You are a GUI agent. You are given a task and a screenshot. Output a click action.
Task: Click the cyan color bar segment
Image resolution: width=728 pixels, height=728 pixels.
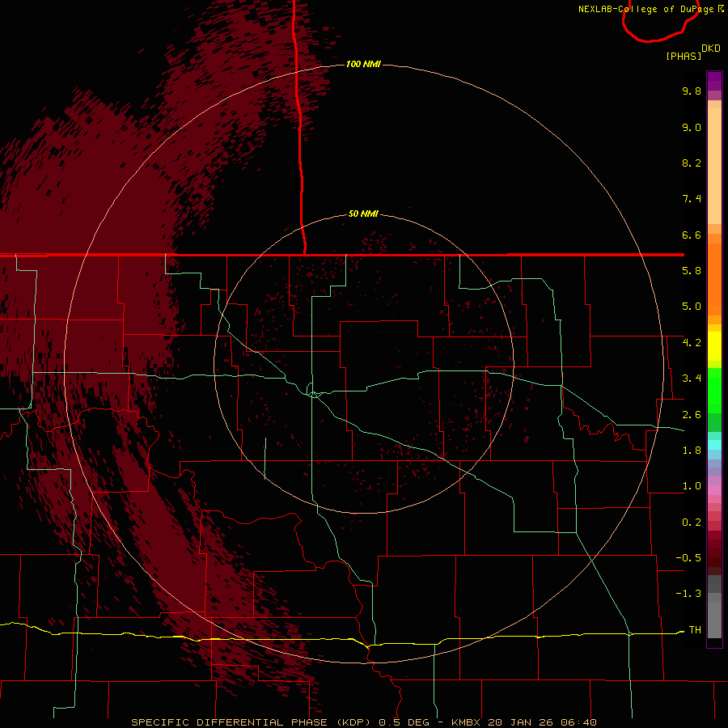tap(714, 445)
